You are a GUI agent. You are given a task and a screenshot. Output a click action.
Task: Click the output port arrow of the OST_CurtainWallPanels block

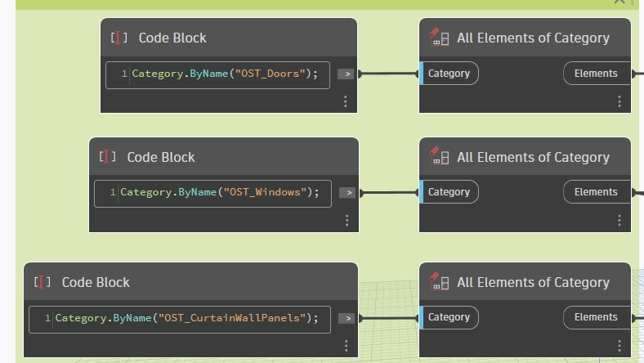[x=347, y=318]
